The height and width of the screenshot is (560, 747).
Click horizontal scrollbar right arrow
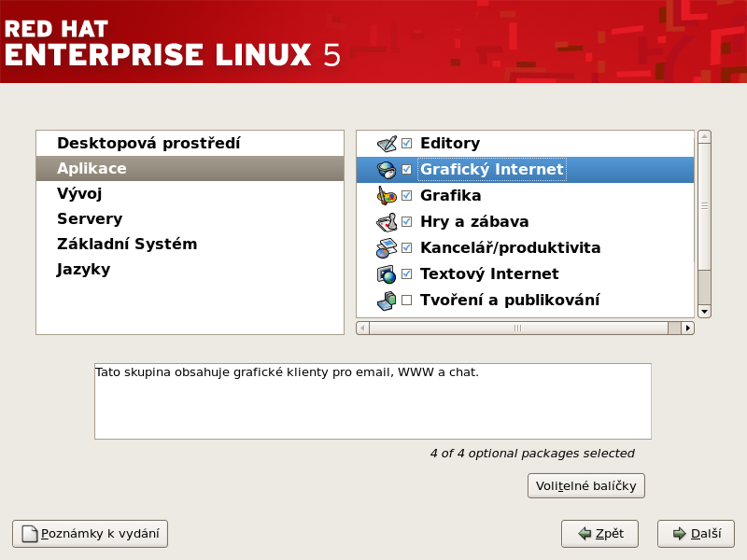point(688,328)
